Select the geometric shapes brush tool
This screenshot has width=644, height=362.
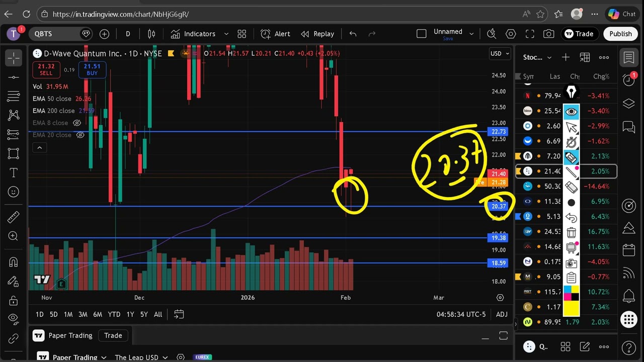point(14,153)
